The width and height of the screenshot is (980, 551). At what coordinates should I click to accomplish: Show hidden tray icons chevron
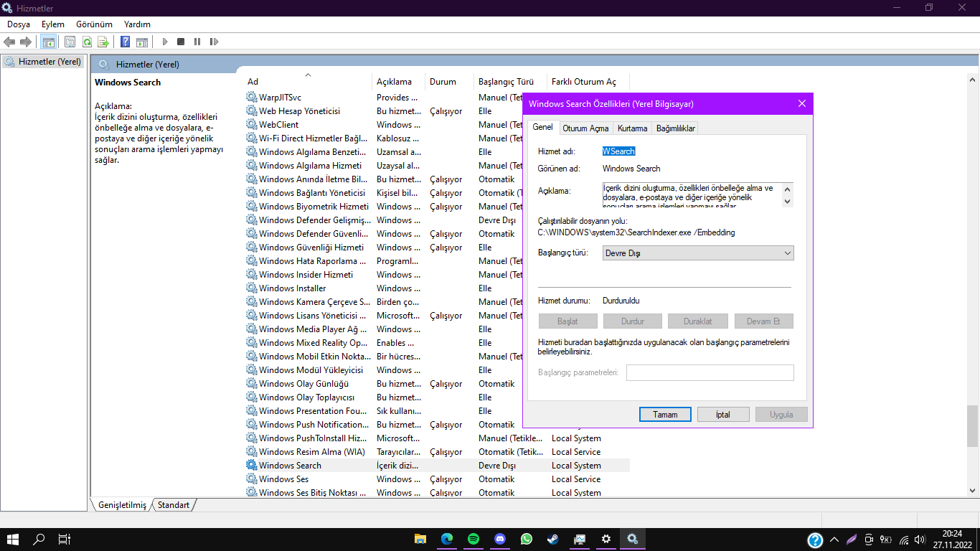(834, 540)
